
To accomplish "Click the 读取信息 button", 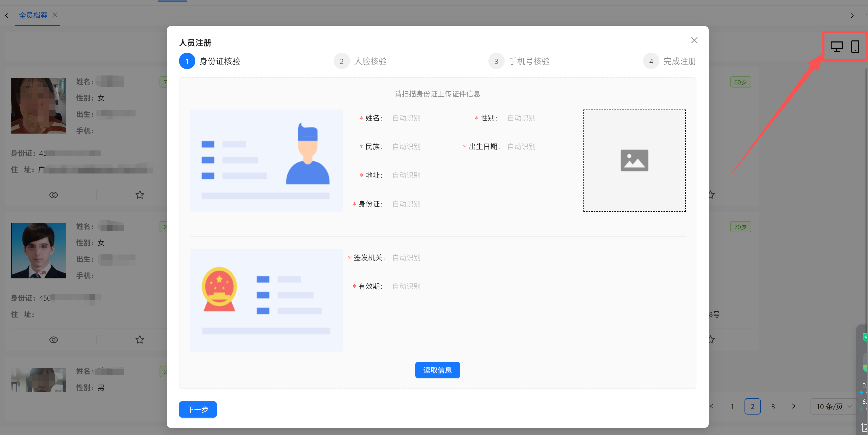I will (x=437, y=370).
